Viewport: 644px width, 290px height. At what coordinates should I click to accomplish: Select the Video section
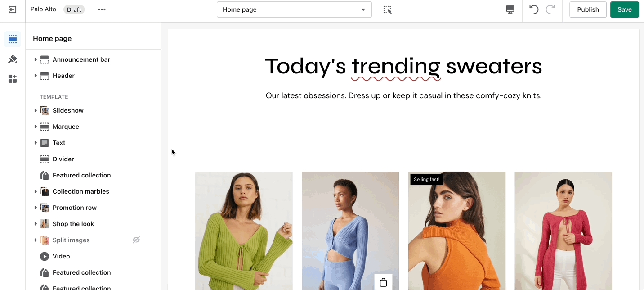pyautogui.click(x=61, y=256)
